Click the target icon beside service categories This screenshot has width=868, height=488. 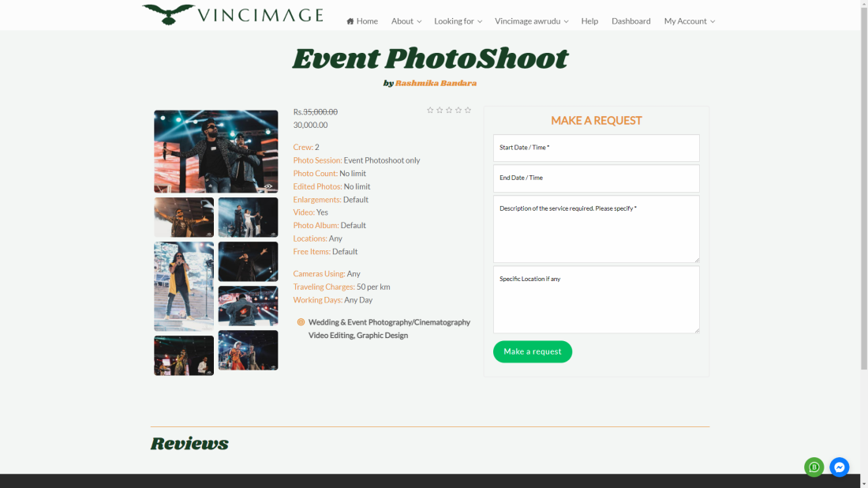pyautogui.click(x=301, y=322)
